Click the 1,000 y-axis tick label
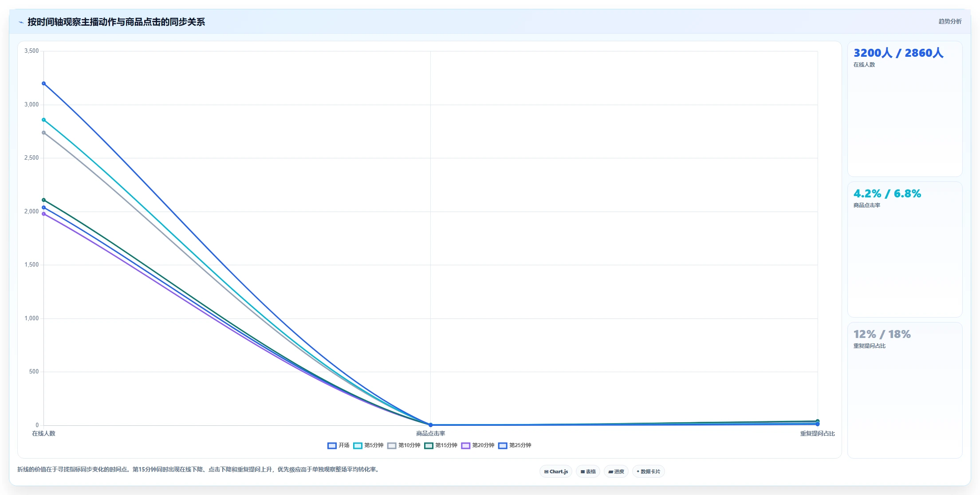Image resolution: width=980 pixels, height=495 pixels. click(x=31, y=318)
